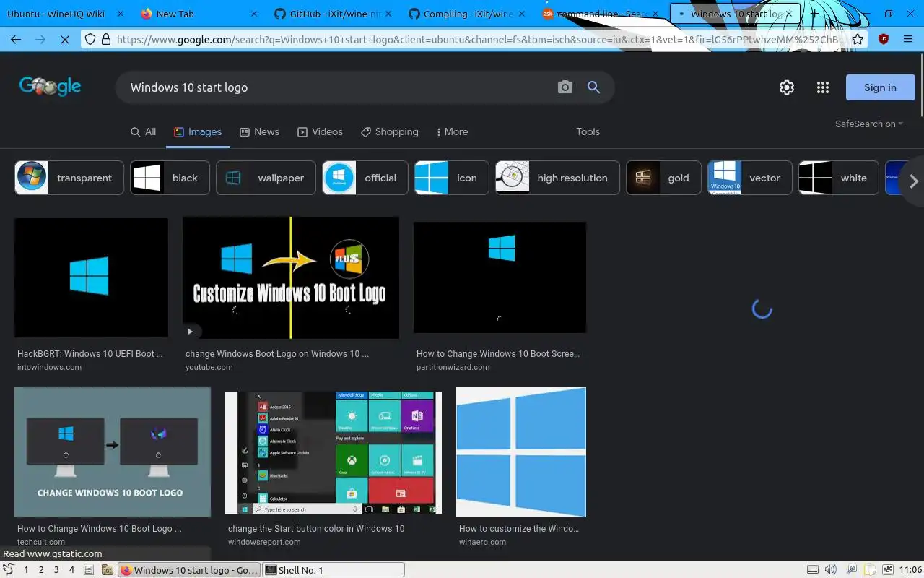Open 'change Windows Boot Logo on Windows 10' link

[x=277, y=354]
